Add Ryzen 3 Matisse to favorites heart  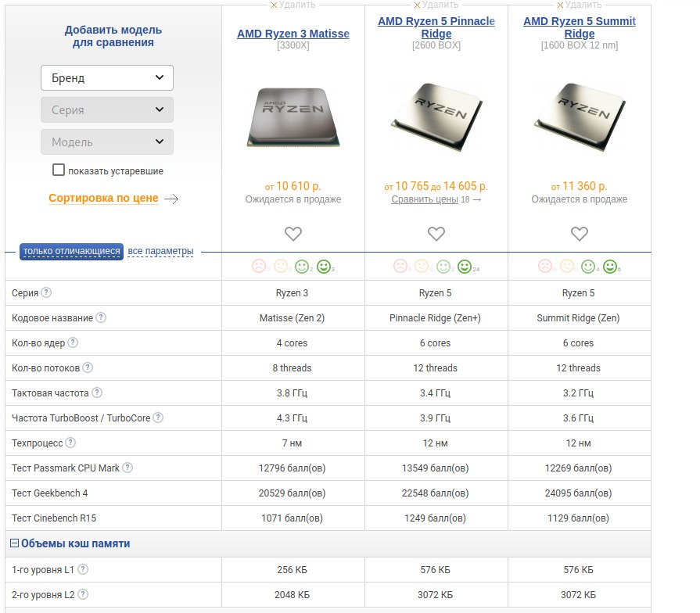(x=293, y=234)
